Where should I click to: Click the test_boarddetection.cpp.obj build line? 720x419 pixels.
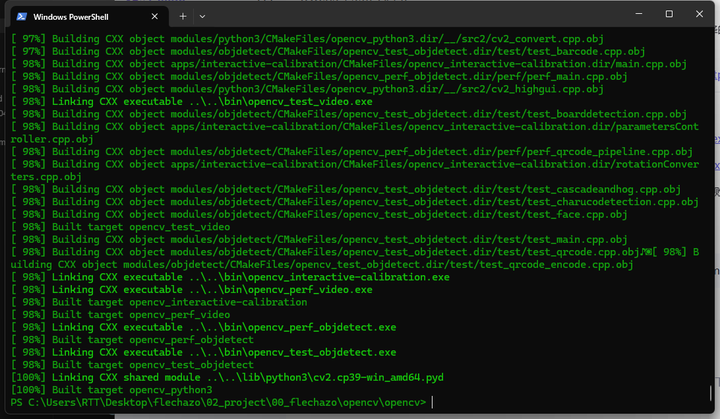(x=349, y=114)
